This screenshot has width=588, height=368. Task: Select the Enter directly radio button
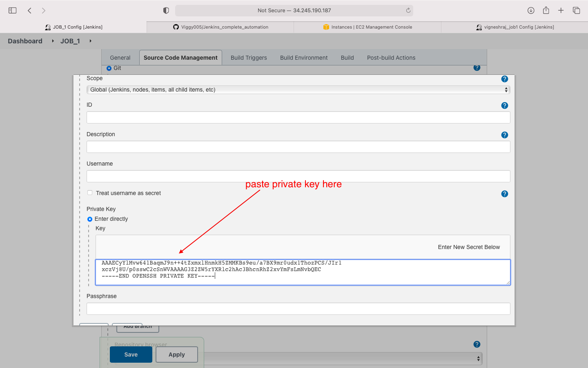coord(90,219)
